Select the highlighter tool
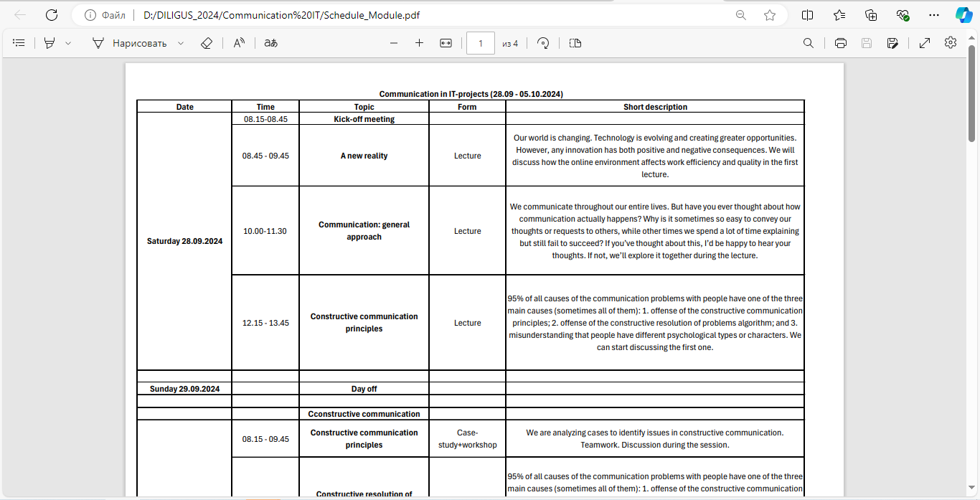The height and width of the screenshot is (500, 980). [x=49, y=43]
